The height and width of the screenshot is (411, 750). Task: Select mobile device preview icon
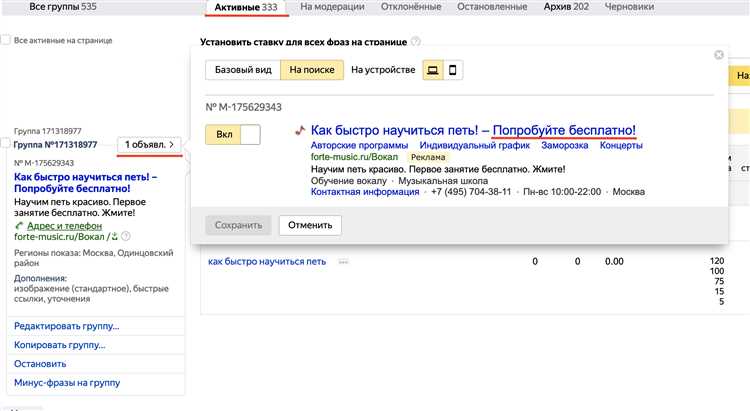click(453, 70)
